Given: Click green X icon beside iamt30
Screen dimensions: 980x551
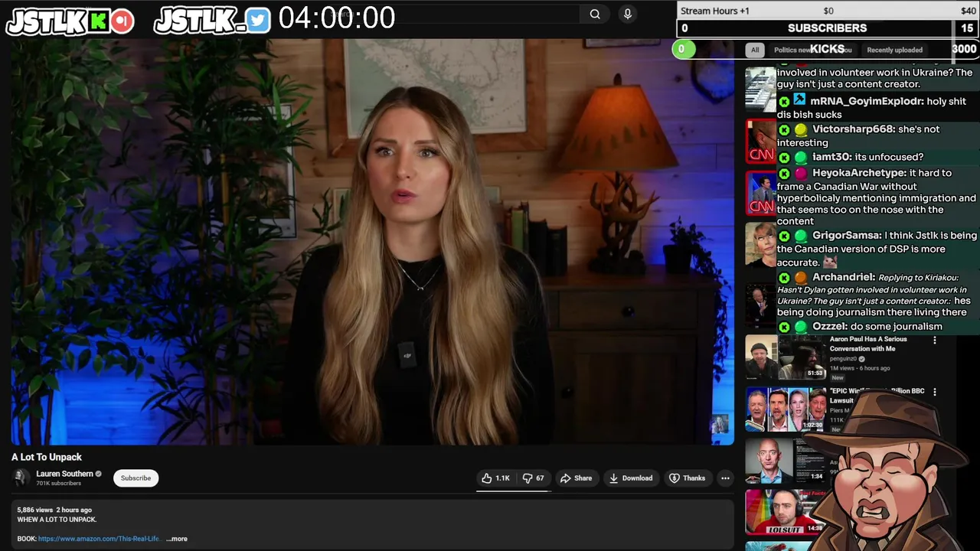Looking at the screenshot, I should pos(784,157).
